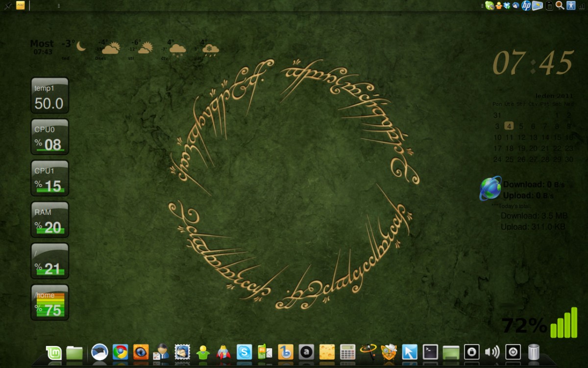
Task: Click the pushpin icon in top panel
Action: 7,6
